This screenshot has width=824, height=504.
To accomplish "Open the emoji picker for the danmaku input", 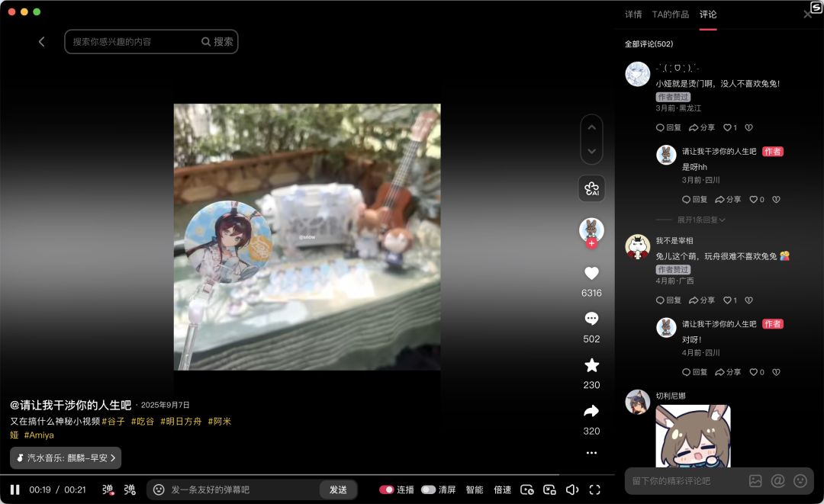I will coord(159,490).
